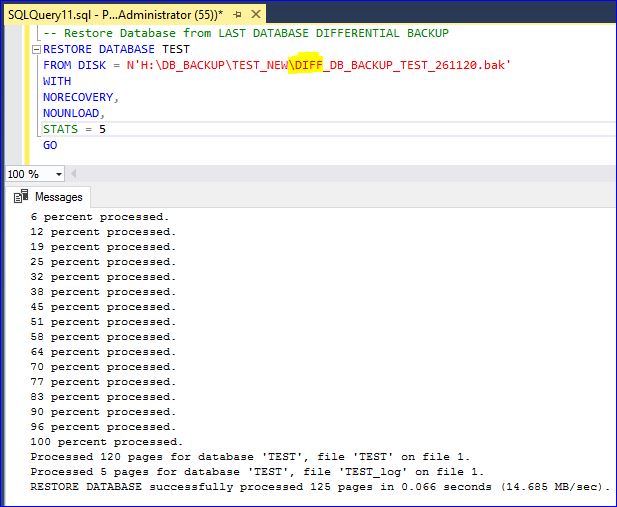Click the '100 percent processed.' message line
This screenshot has width=617, height=507.
tap(107, 441)
